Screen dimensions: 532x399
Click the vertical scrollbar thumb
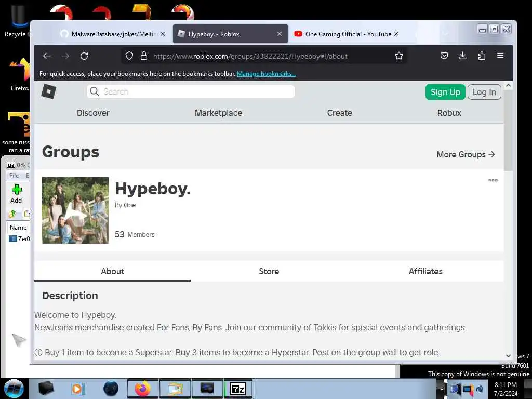click(508, 130)
